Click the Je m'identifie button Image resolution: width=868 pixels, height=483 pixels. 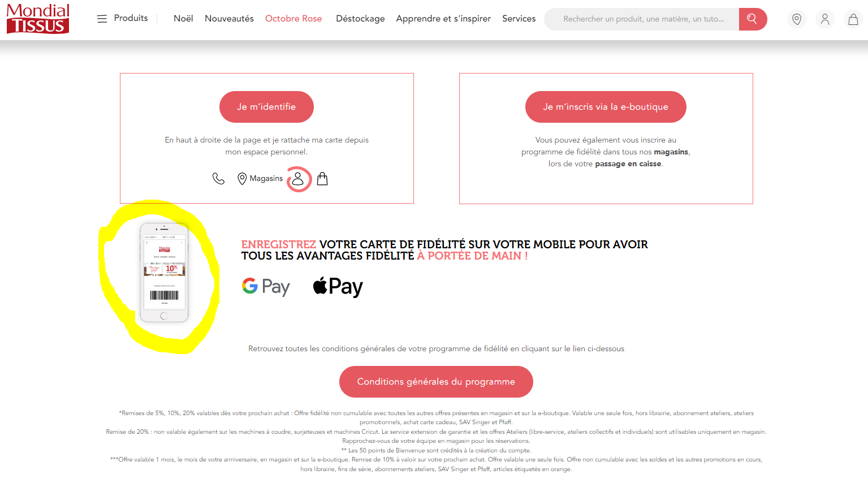tap(266, 107)
